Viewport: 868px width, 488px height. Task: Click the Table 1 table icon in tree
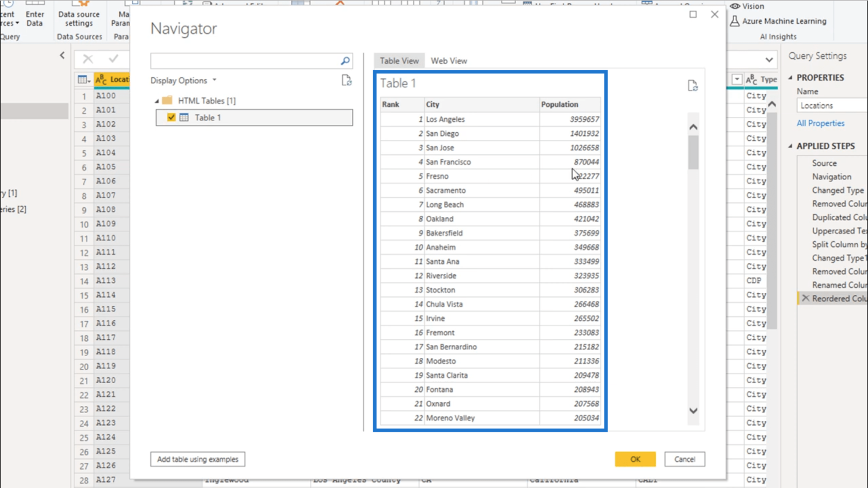[x=184, y=118]
